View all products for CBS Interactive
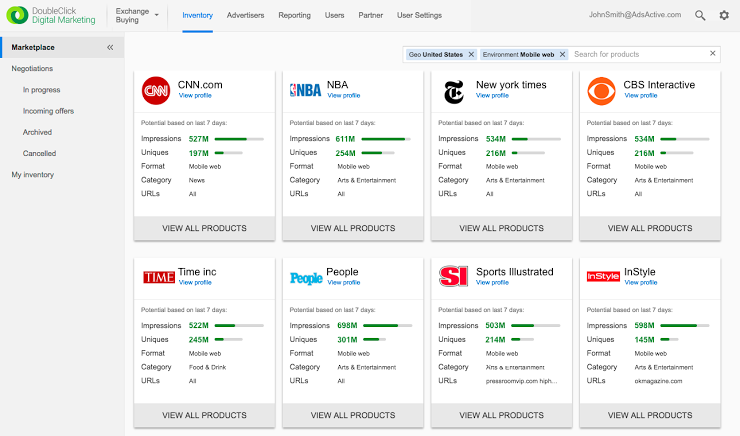Screen dimensions: 740x436 650,228
